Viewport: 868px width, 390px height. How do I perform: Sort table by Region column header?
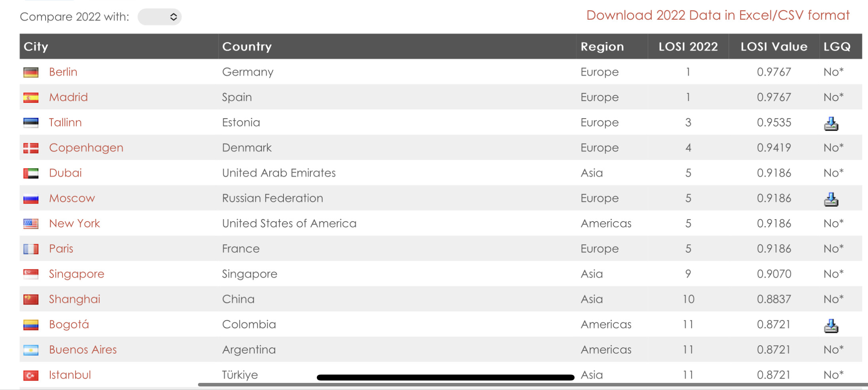(602, 47)
